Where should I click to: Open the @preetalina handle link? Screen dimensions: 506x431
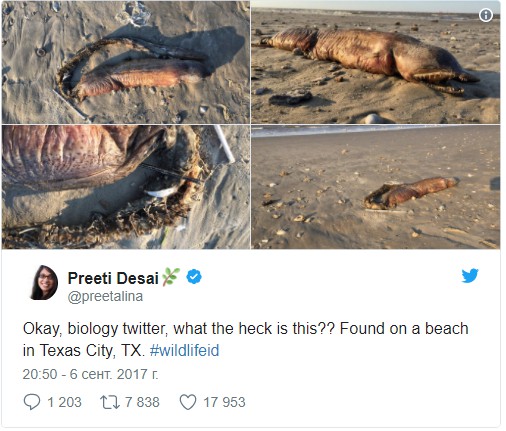click(105, 296)
